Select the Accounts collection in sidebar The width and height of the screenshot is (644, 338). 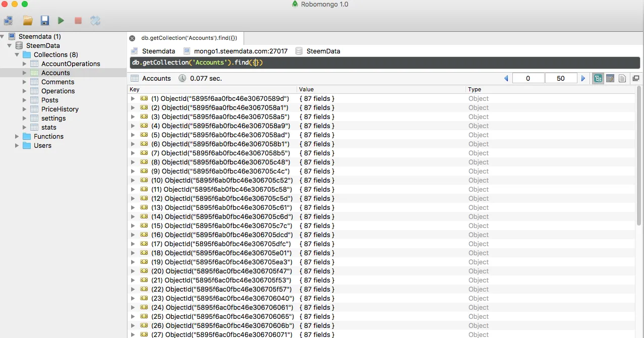click(x=55, y=73)
